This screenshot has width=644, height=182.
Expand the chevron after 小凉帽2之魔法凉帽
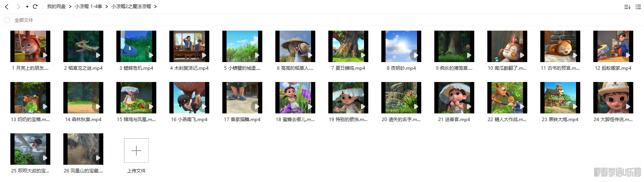click(156, 7)
